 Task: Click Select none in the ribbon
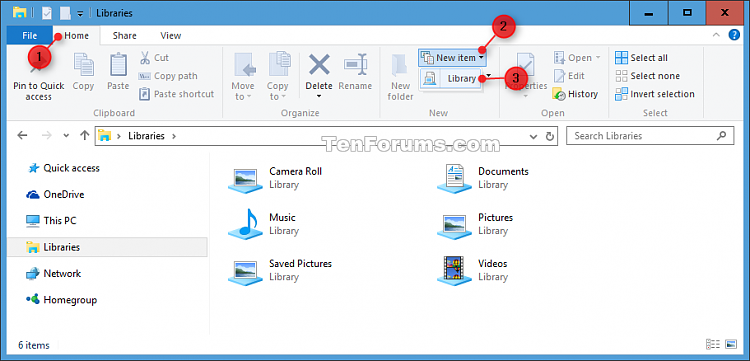tap(647, 76)
